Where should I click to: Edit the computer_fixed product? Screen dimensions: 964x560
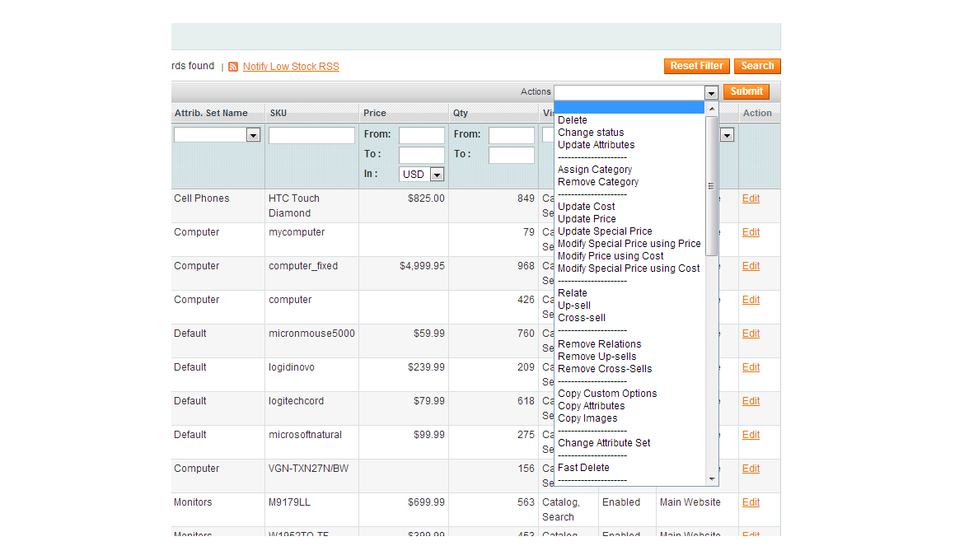point(751,266)
